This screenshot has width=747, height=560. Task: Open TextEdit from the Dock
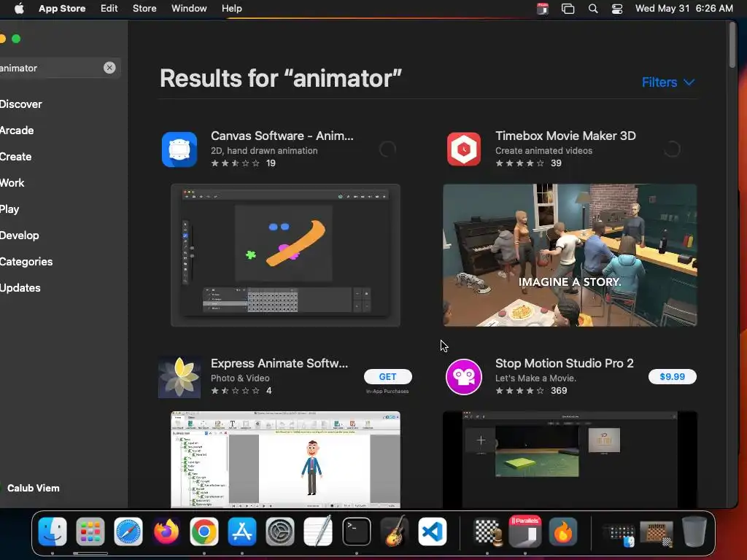click(318, 532)
